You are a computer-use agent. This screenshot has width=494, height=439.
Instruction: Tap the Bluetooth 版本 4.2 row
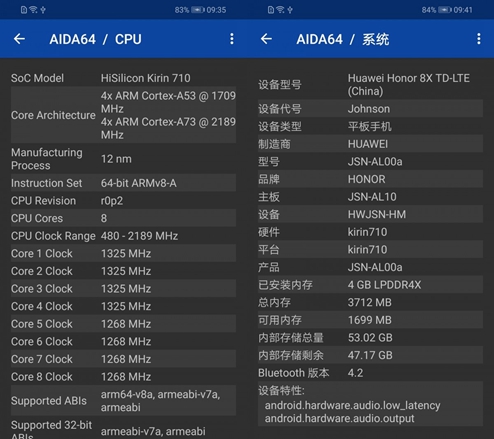(370, 373)
